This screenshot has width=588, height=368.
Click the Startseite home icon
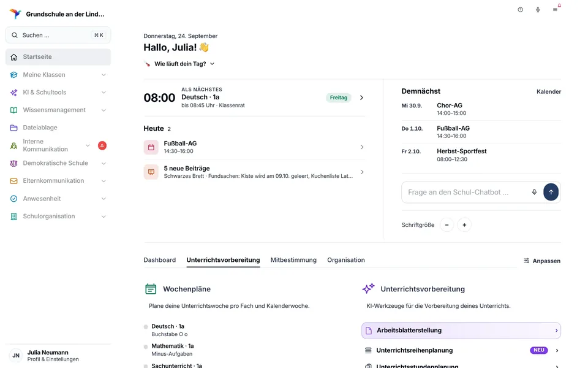coord(14,57)
